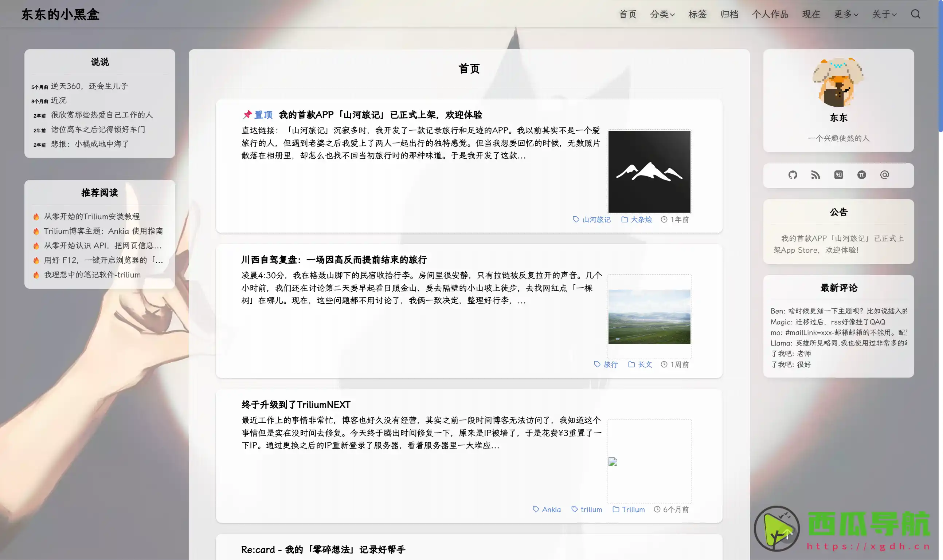Click folder icon next to 大杂烩

coord(625,219)
